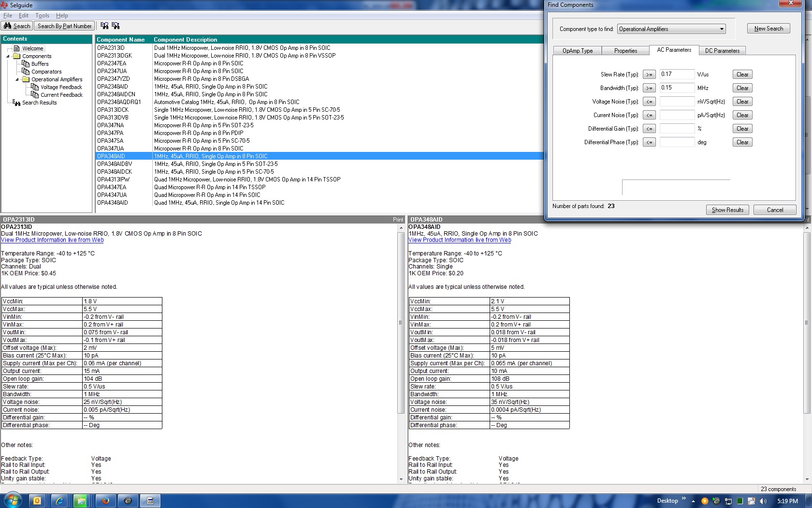Screen dimensions: 812x508
Task: Select the OPA2347EA row in component list
Action: pyautogui.click(x=319, y=63)
